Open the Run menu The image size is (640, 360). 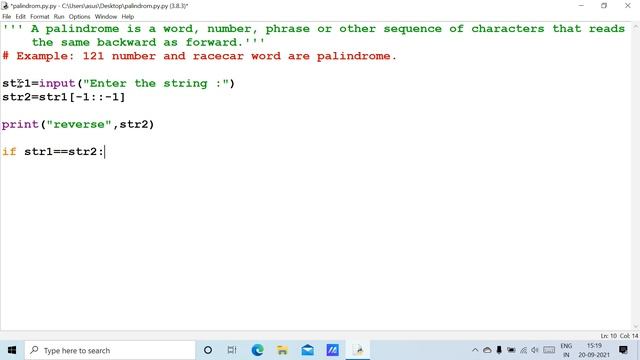coord(59,17)
